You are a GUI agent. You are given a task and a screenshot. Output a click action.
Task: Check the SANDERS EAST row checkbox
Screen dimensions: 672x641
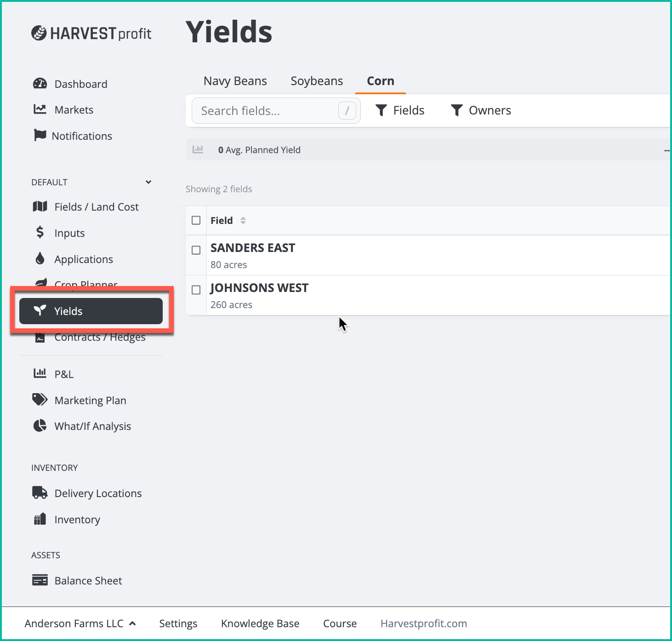click(196, 250)
